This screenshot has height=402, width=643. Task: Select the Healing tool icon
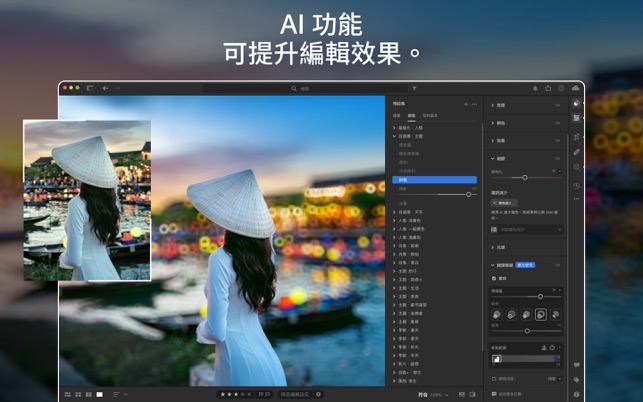[x=577, y=151]
